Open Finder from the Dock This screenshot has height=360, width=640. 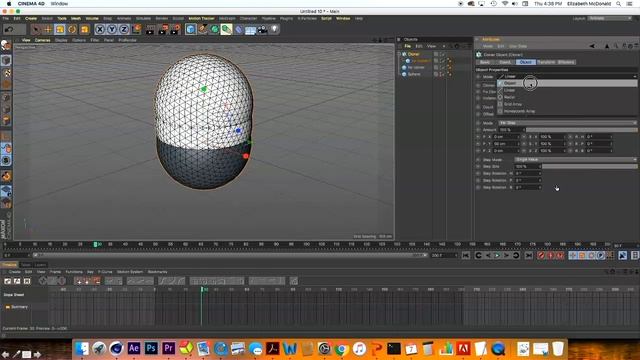coord(82,349)
